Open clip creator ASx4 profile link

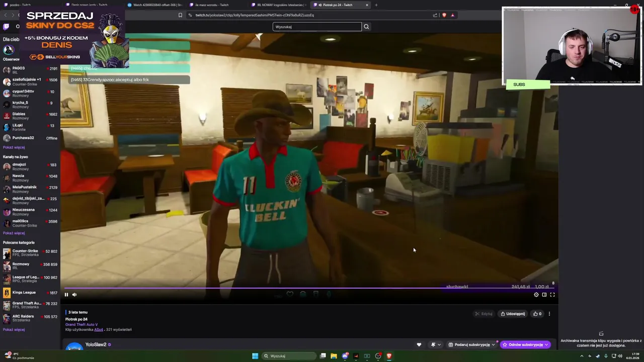99,330
